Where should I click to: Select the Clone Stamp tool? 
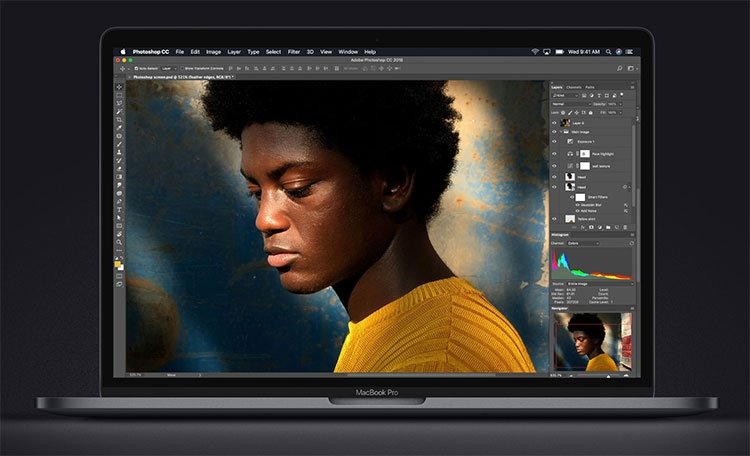point(120,152)
